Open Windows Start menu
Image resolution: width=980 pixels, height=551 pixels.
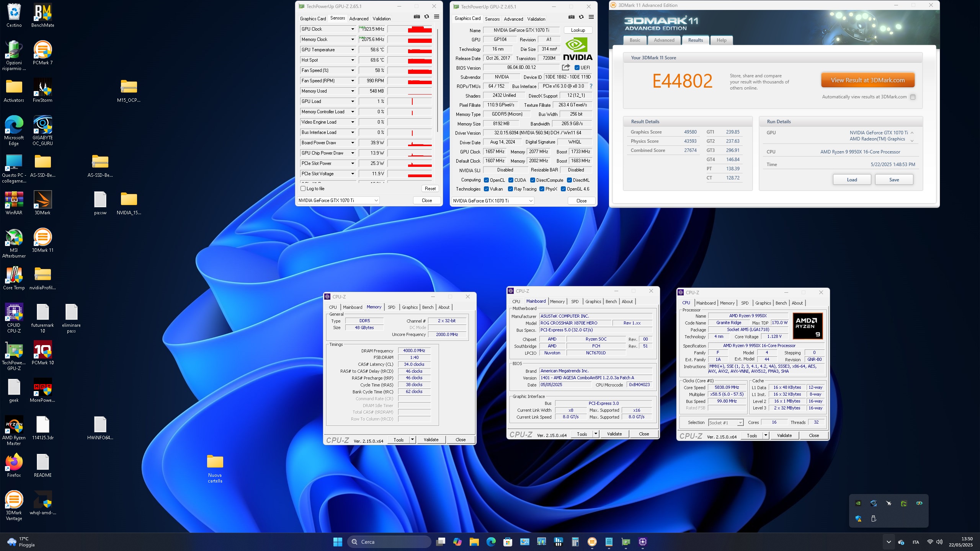tap(338, 541)
